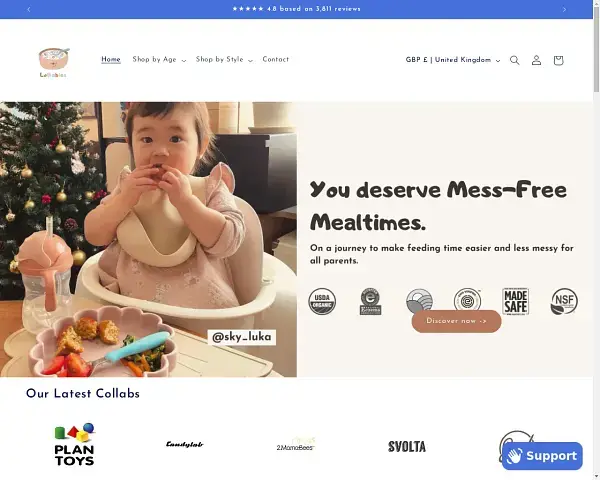600x480 pixels.
Task: Click the Lollables bowl logo
Action: coord(54,62)
